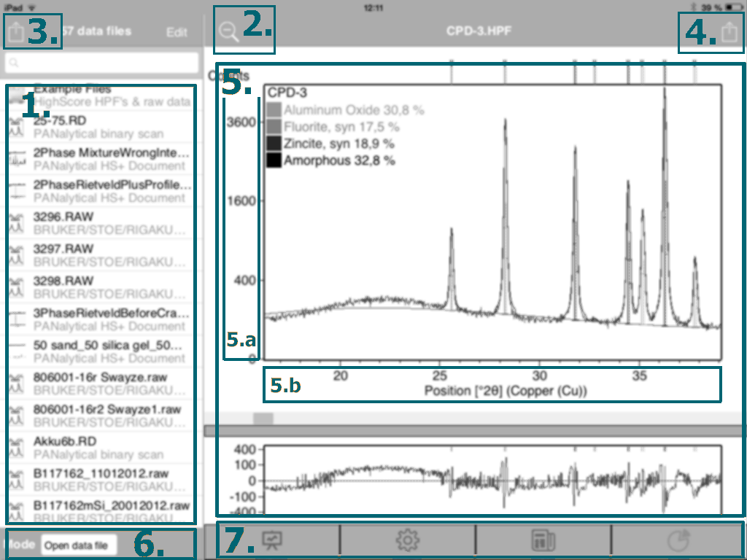The height and width of the screenshot is (560, 747).
Task: Tap the CPD-3.HPF document title
Action: tap(479, 31)
